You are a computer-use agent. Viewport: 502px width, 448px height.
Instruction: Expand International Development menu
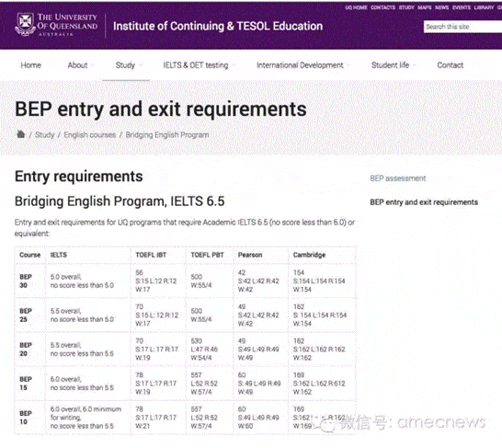[x=300, y=65]
